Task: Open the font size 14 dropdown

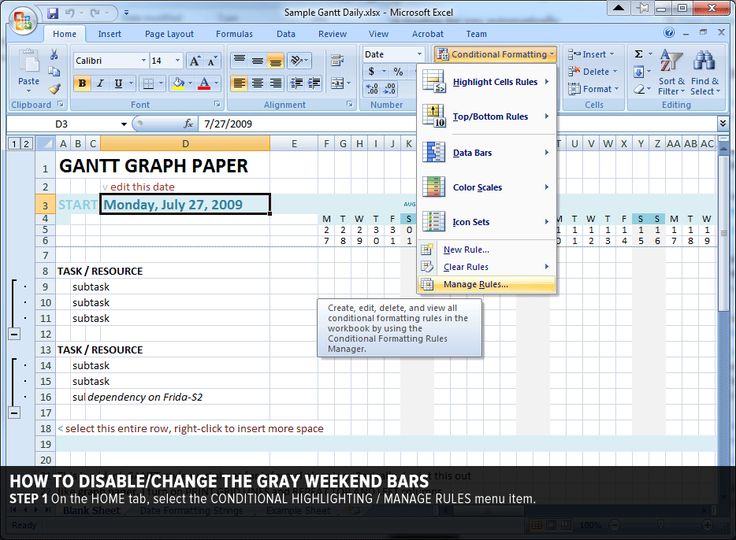Action: click(177, 61)
